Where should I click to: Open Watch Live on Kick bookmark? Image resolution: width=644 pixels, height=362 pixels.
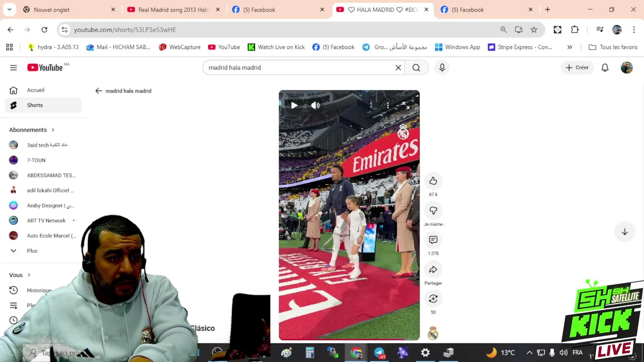pyautogui.click(x=276, y=47)
